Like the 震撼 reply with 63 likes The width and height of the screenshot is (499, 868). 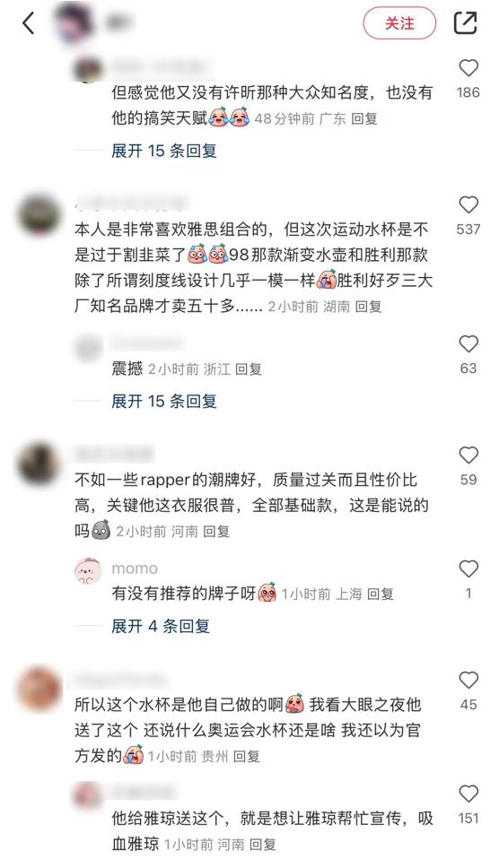[x=468, y=343]
